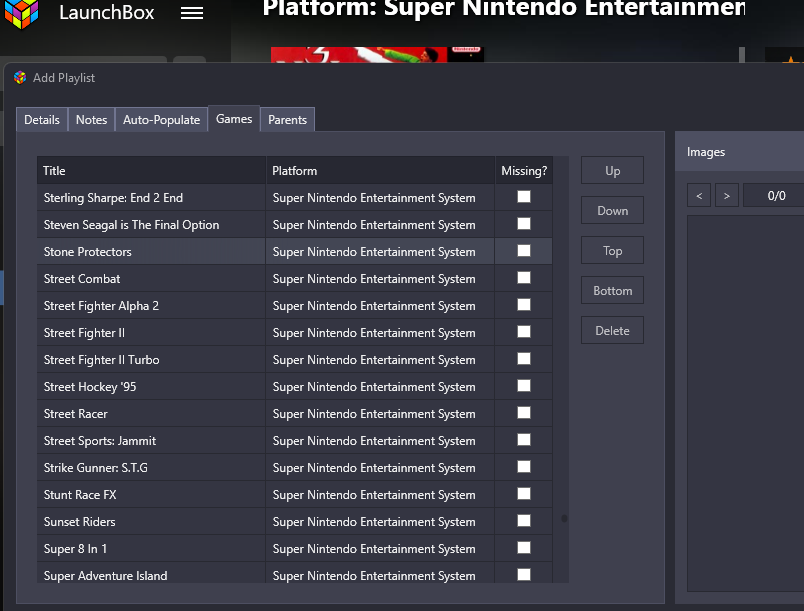The image size is (804, 611).
Task: Open the Notes tab
Action: [91, 119]
